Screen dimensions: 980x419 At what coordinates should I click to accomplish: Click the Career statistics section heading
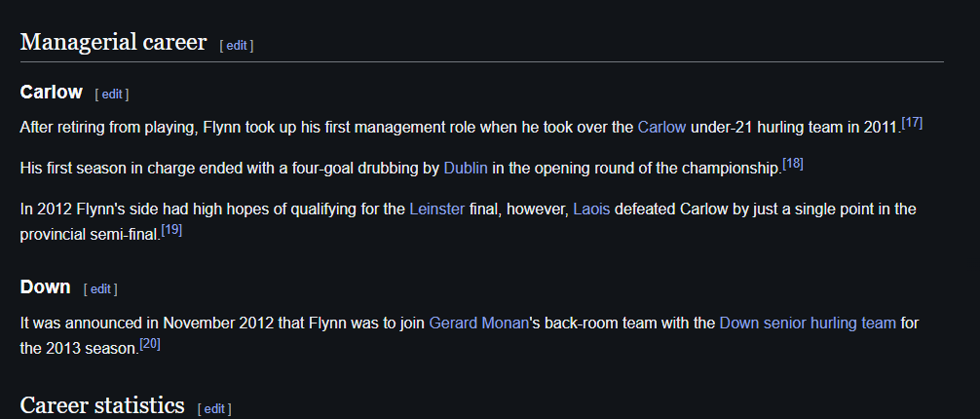point(102,405)
